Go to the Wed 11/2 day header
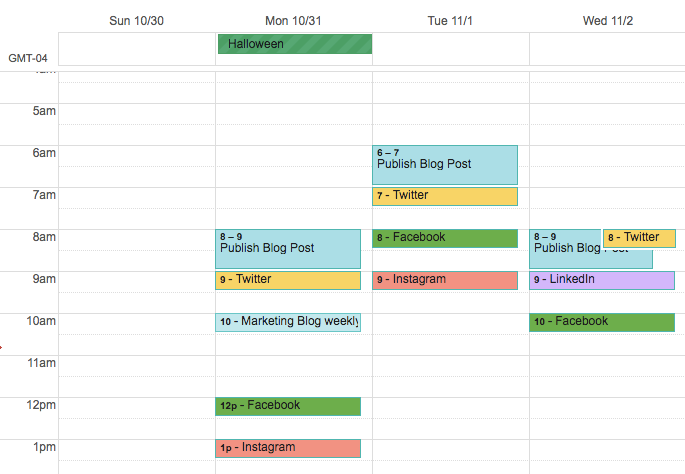 point(608,20)
